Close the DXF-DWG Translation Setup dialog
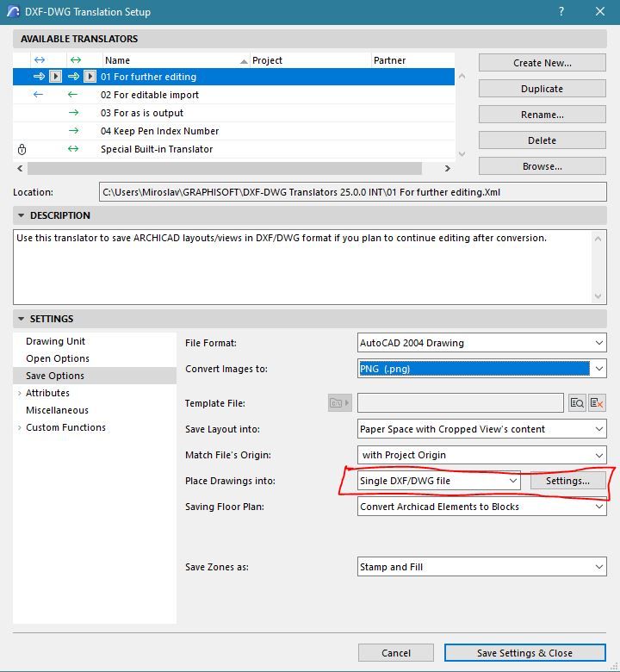The width and height of the screenshot is (620, 672). click(600, 11)
